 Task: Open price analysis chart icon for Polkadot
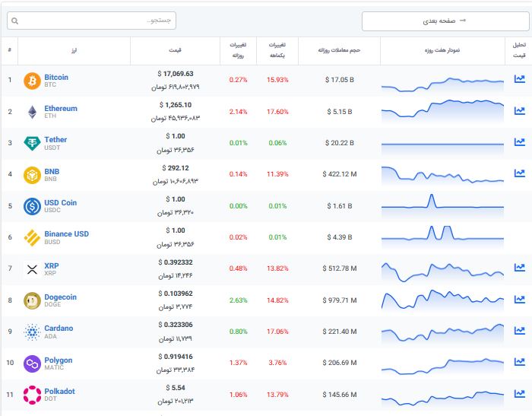click(x=519, y=393)
